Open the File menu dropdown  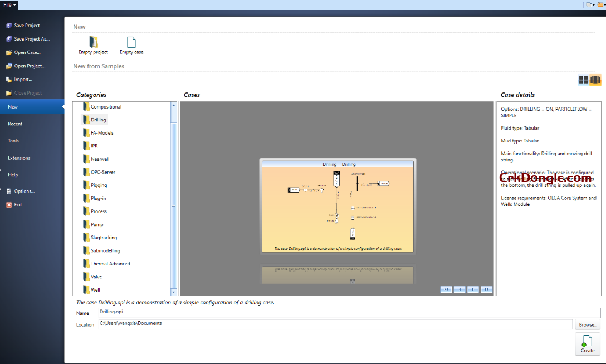click(8, 4)
